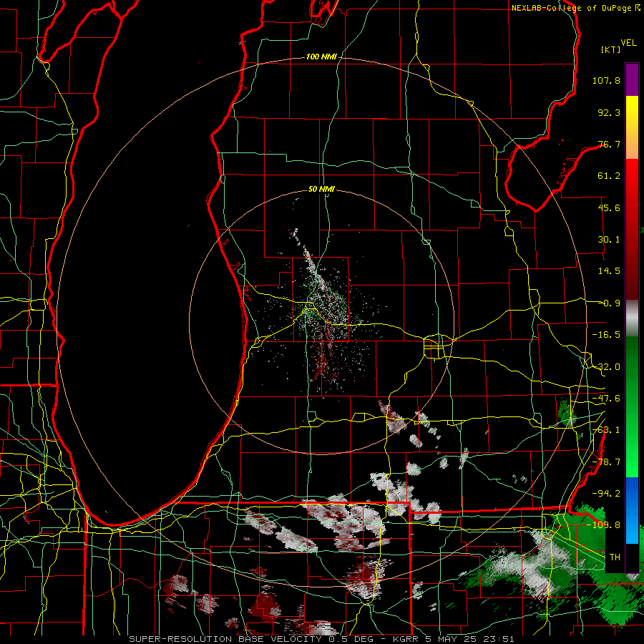The width and height of the screenshot is (644, 644).
Task: Click the 76.7 scale value
Action: point(609,144)
